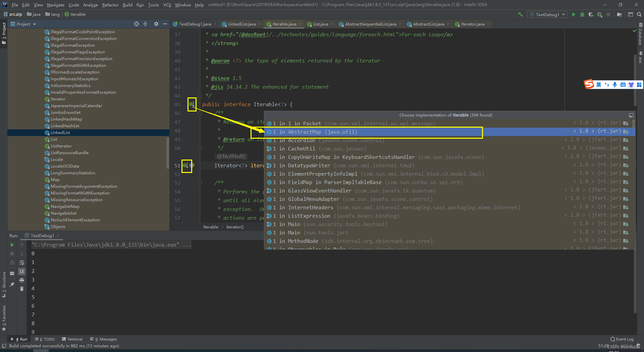Click the lang breadcrumb in navigation bar
644x352 pixels.
coord(53,14)
